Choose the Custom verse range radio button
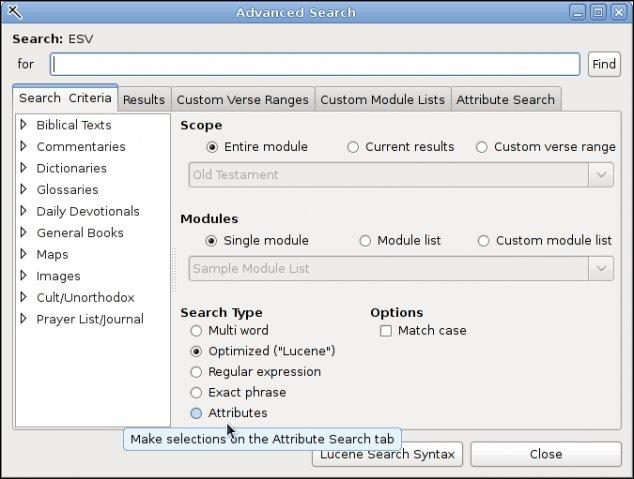This screenshot has height=479, width=634. point(482,147)
